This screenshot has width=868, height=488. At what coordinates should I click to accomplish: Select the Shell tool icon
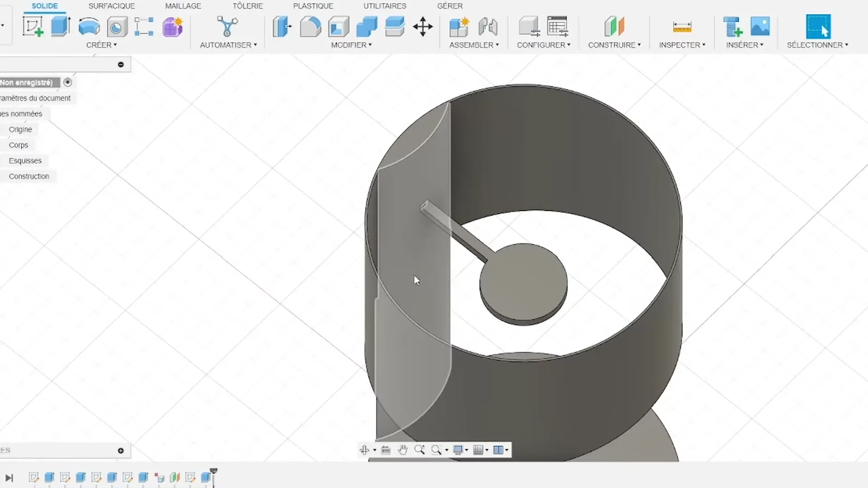point(339,27)
